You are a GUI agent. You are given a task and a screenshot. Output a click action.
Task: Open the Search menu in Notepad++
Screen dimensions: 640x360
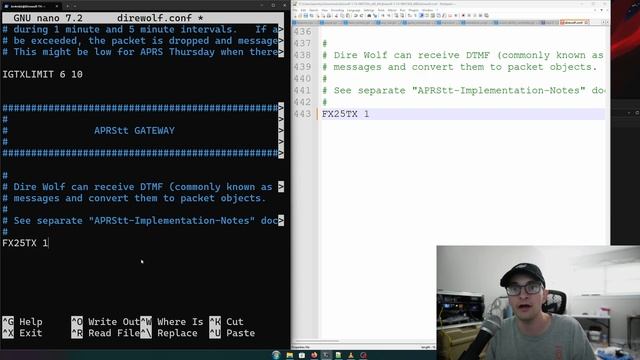tap(313, 10)
